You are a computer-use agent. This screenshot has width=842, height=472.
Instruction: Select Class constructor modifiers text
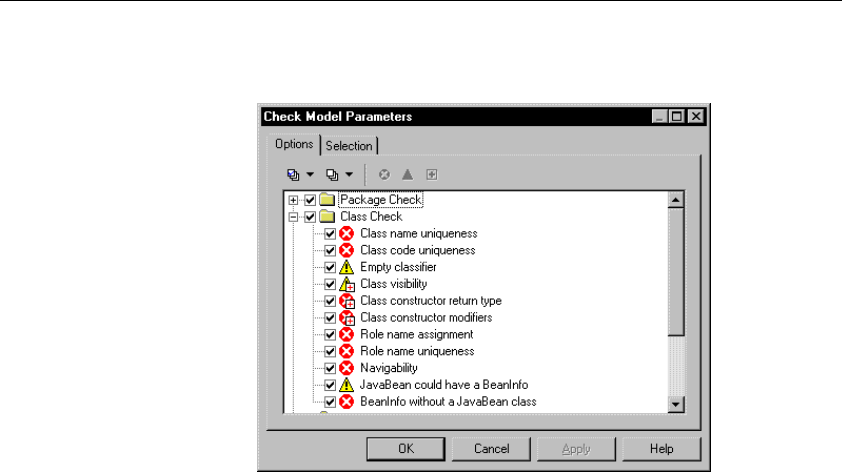pyautogui.click(x=426, y=317)
